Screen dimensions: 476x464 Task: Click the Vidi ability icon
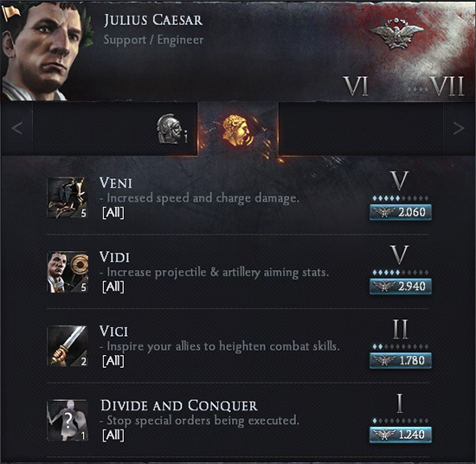tap(68, 272)
